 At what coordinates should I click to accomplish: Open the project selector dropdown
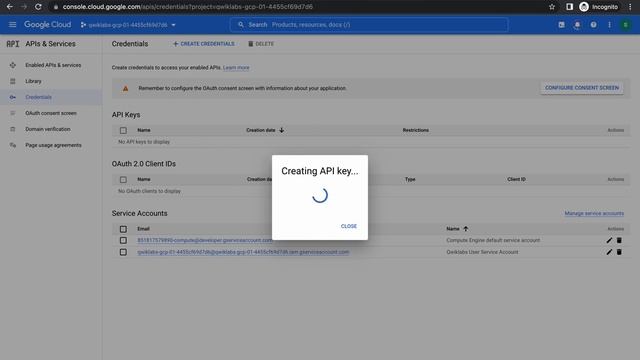[x=128, y=25]
